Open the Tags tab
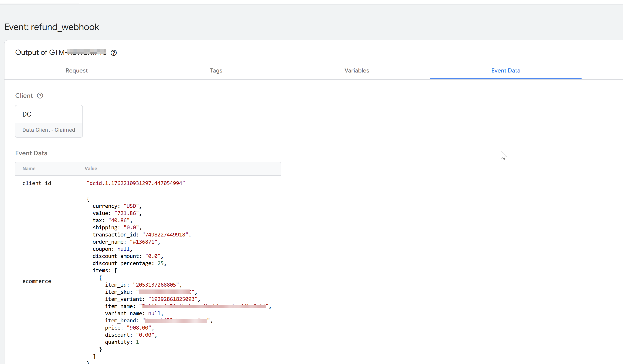Viewport: 623px width, 364px height. 216,71
